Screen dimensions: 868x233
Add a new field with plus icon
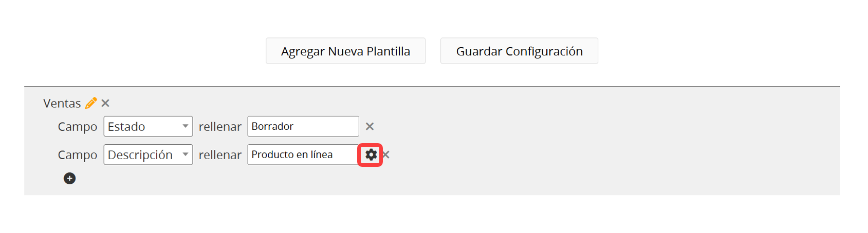69,178
